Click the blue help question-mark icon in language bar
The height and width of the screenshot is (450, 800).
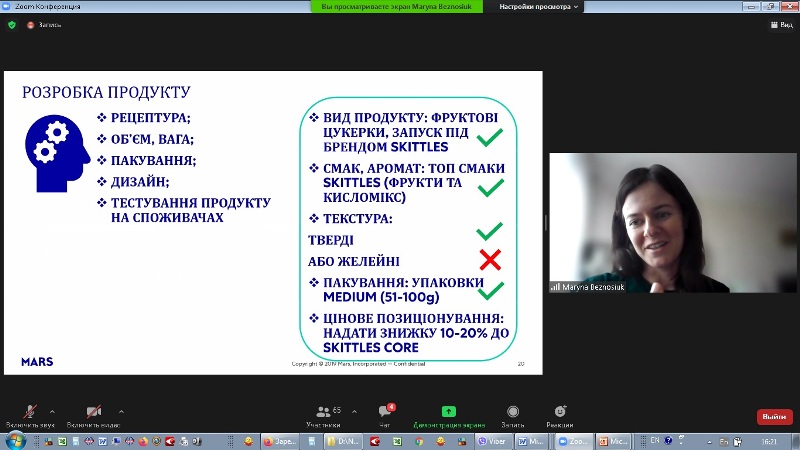[668, 440]
